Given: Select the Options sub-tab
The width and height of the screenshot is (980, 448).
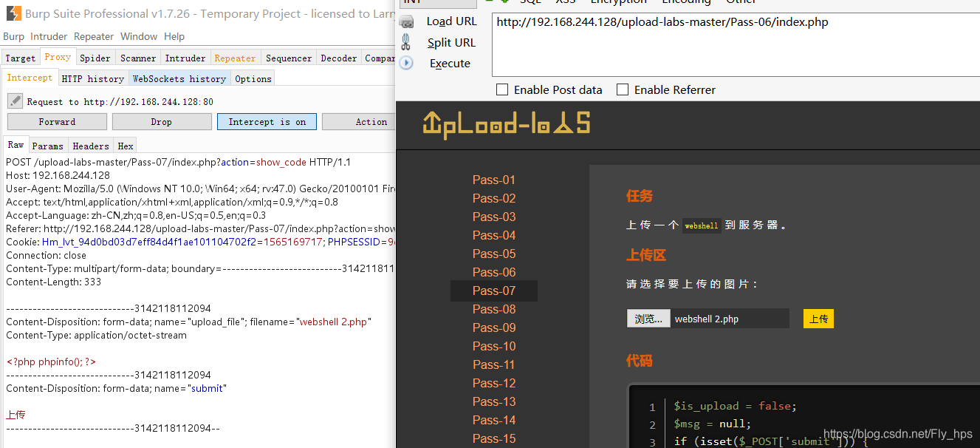Looking at the screenshot, I should click(x=253, y=78).
